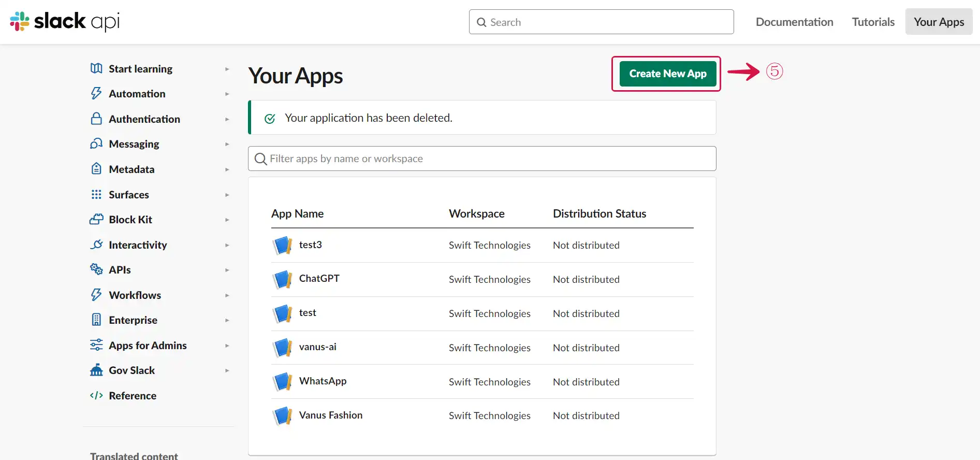Image resolution: width=980 pixels, height=460 pixels.
Task: Click Swift Technologies in the Vanus Fashion row
Action: click(489, 415)
